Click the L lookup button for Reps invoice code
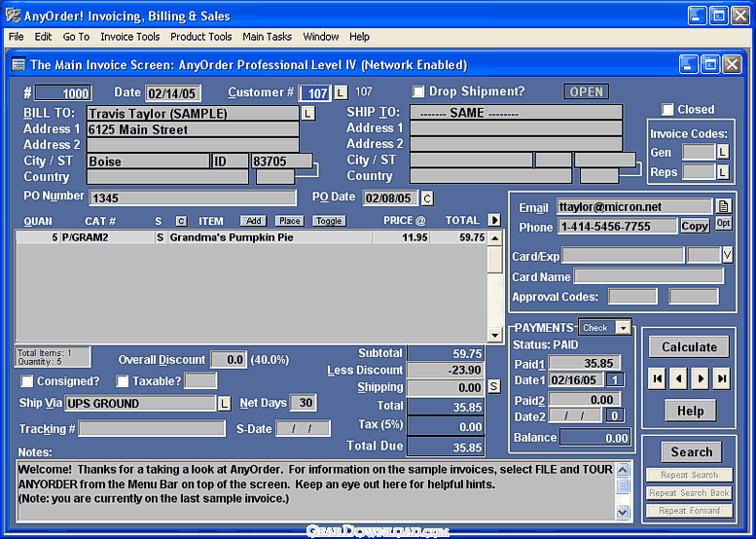 tap(722, 172)
